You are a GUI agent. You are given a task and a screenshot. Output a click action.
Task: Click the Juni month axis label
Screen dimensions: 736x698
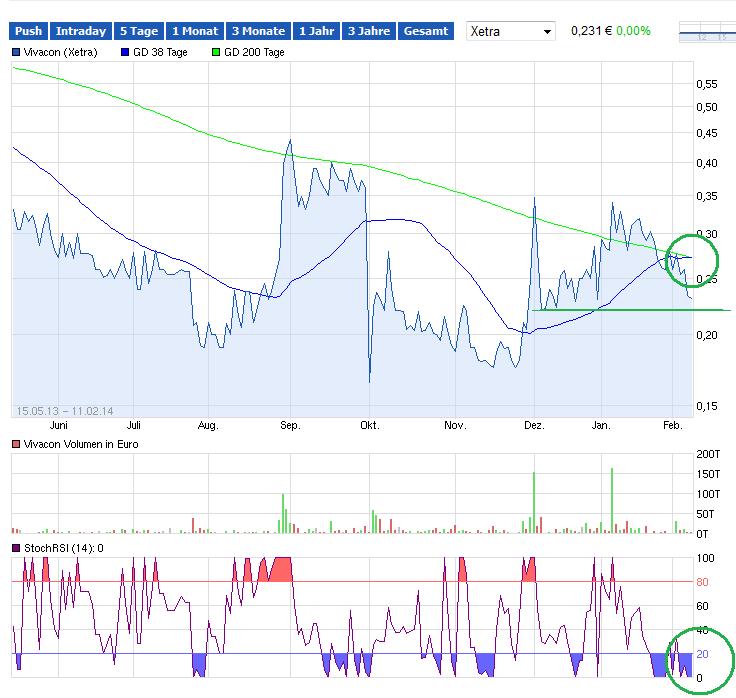click(59, 425)
